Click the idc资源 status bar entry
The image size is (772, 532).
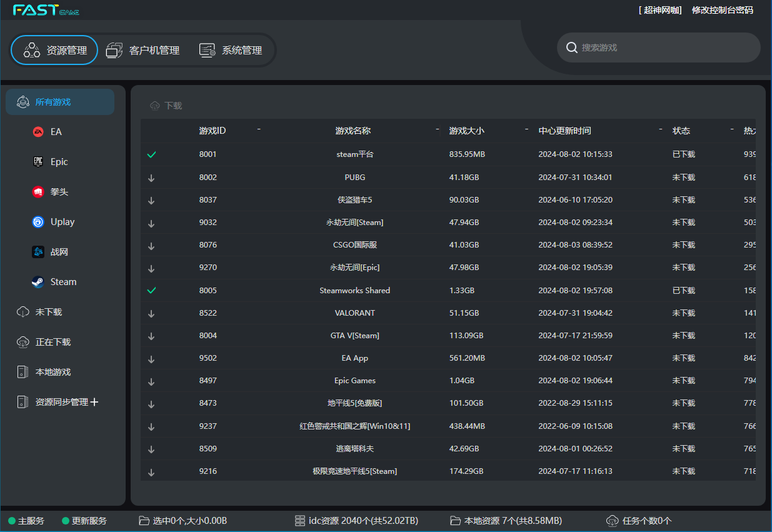(x=357, y=521)
